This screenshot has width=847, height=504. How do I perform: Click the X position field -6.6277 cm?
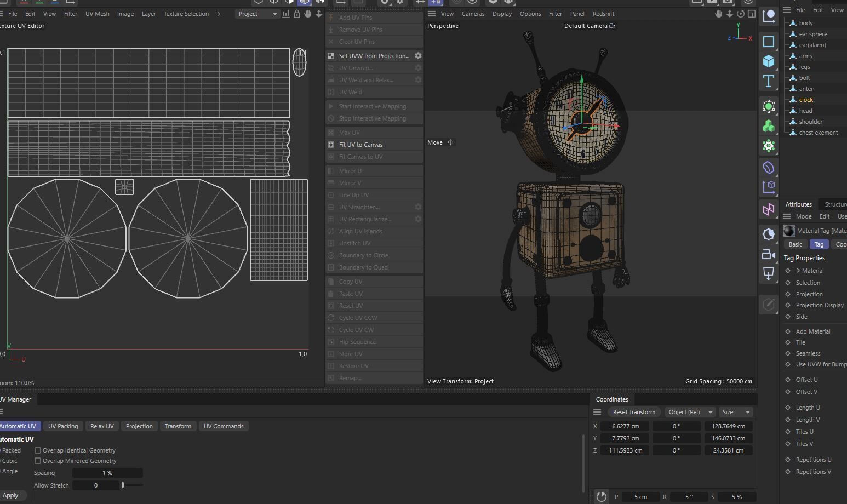coord(625,426)
